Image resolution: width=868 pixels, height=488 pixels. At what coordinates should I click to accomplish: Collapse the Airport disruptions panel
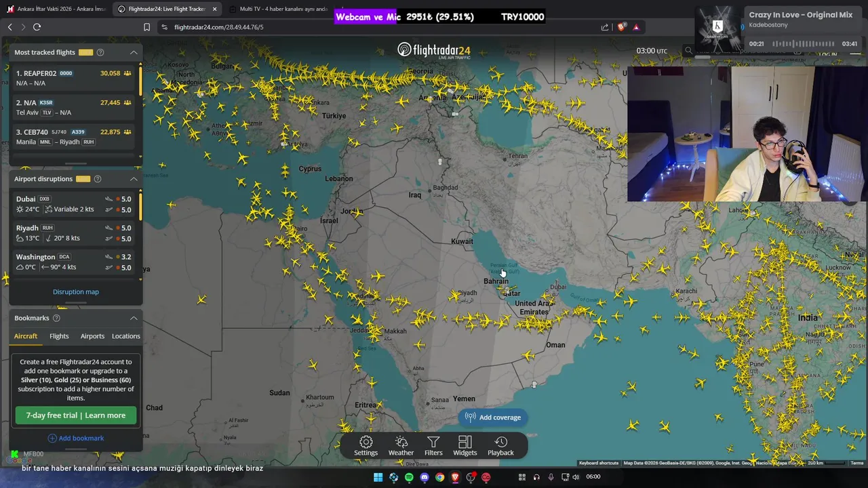pos(134,179)
